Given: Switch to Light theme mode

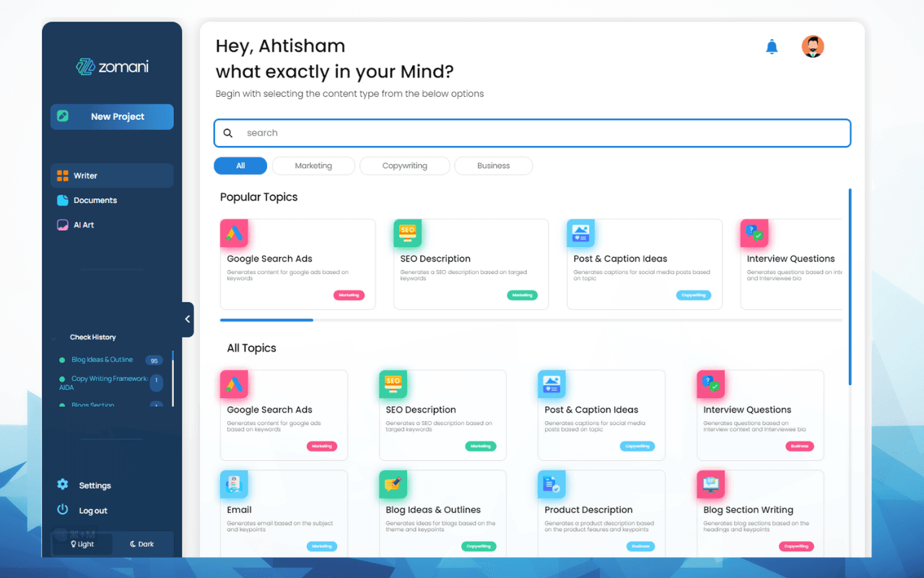Looking at the screenshot, I should pos(82,544).
